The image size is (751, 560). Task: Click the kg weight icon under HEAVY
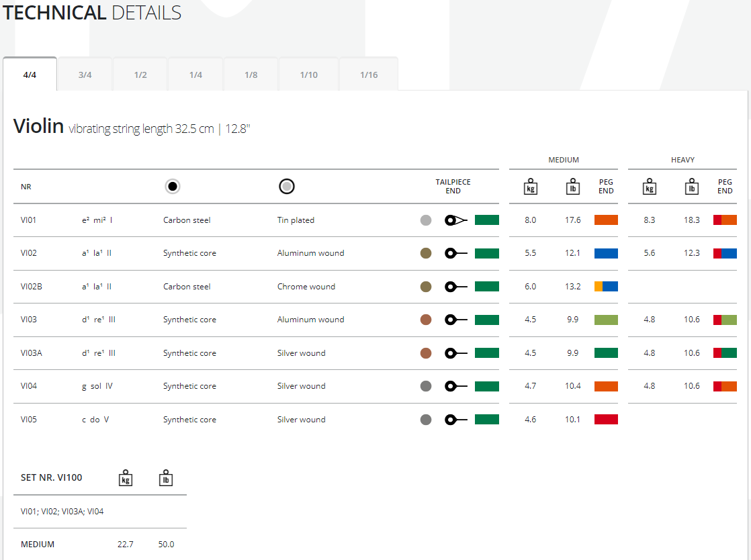point(649,187)
